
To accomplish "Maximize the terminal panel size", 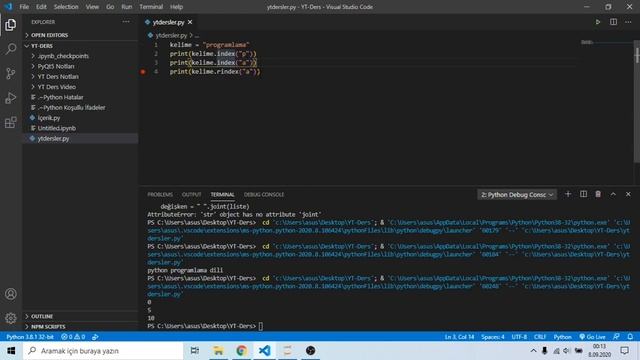I will point(613,194).
